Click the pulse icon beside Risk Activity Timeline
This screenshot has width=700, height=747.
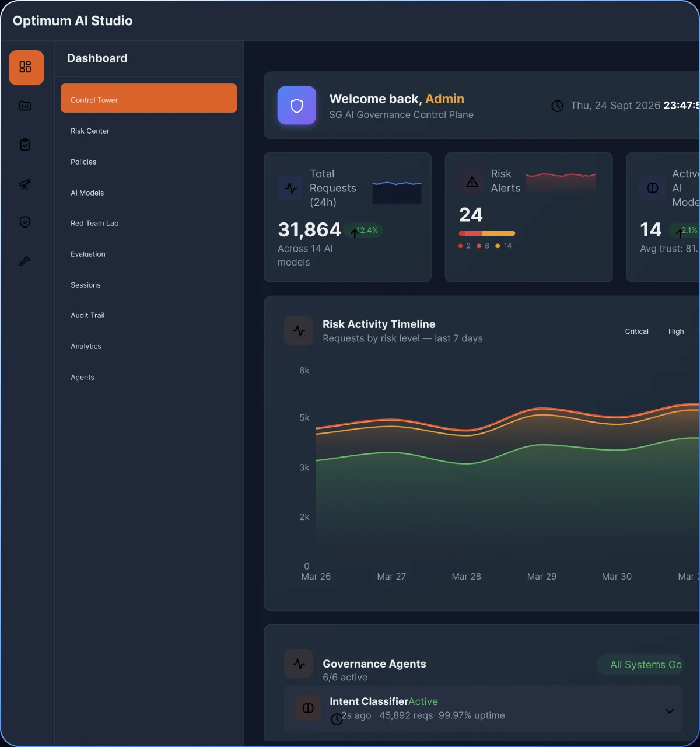299,331
